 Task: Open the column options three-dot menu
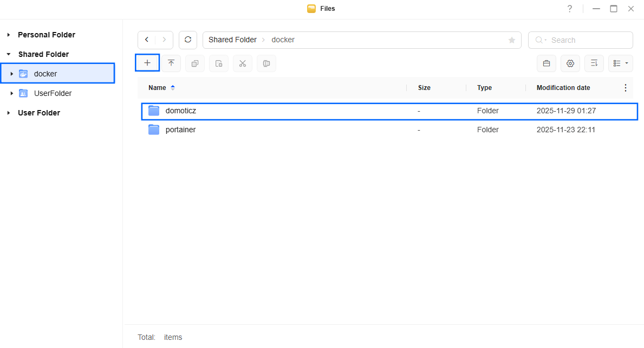point(626,88)
